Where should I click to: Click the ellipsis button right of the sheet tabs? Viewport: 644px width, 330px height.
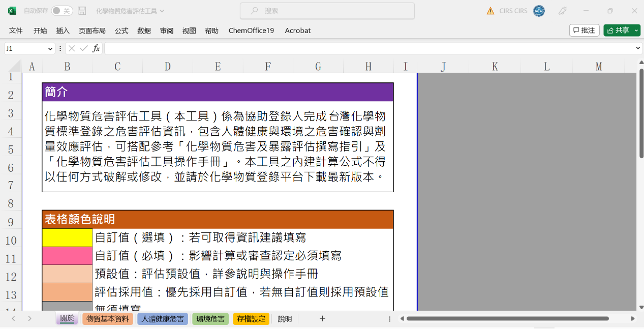[x=389, y=318]
